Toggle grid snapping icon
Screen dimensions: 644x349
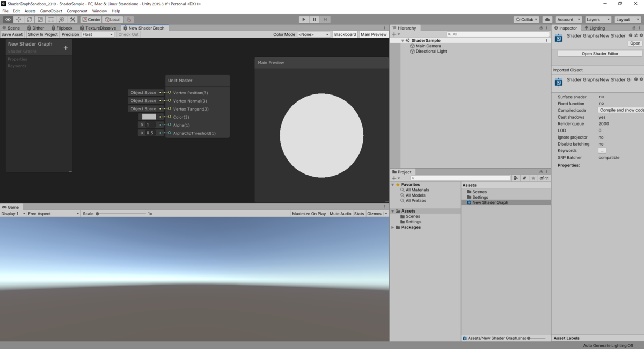[129, 19]
